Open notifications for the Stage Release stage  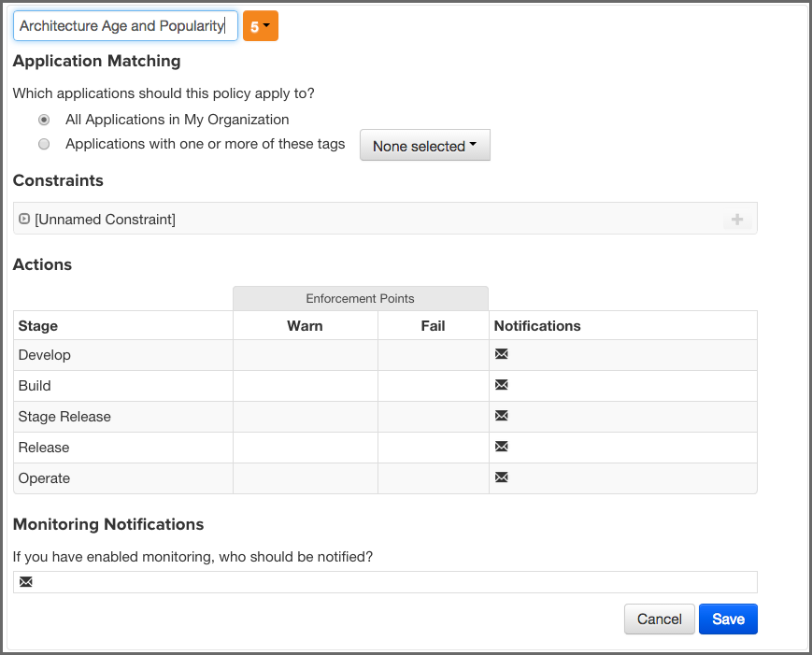[502, 416]
